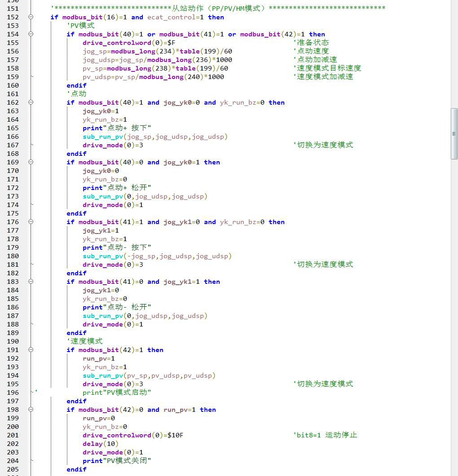458x476 pixels.
Task: Click the vertical scrollbar thumb
Action: (454, 134)
